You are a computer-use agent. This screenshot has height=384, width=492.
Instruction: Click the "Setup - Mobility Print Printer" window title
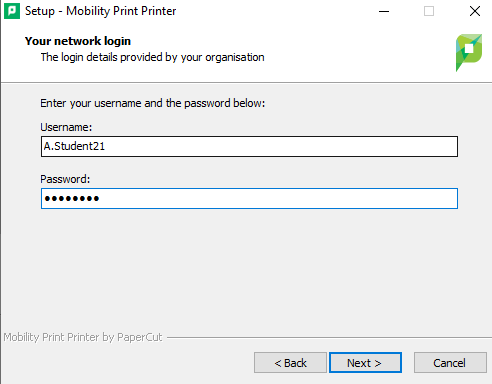[x=101, y=11]
